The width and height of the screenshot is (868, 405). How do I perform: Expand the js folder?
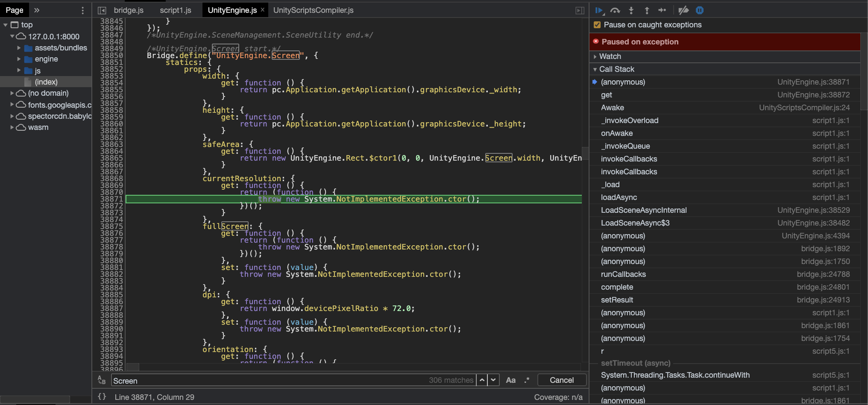pyautogui.click(x=19, y=70)
